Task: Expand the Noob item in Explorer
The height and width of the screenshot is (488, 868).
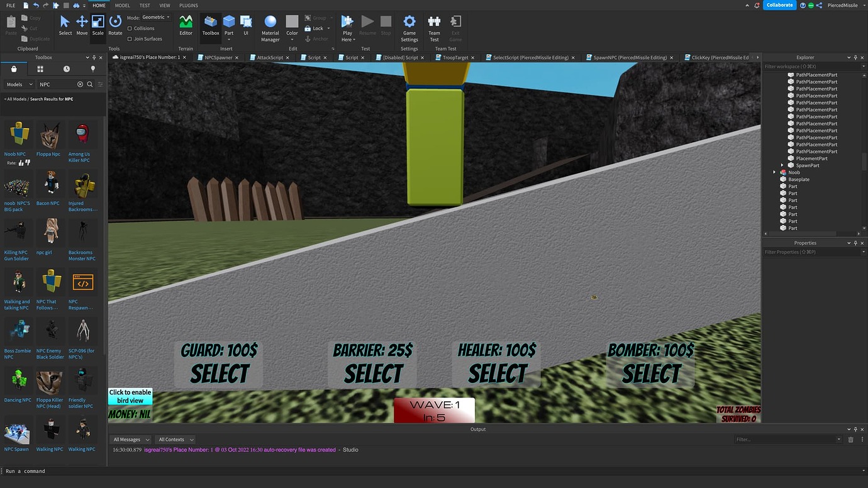Action: [774, 172]
